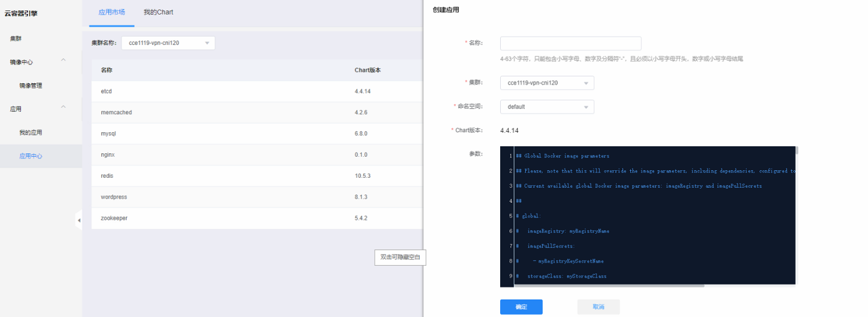Click the 8.1.3 version cell

click(x=361, y=197)
